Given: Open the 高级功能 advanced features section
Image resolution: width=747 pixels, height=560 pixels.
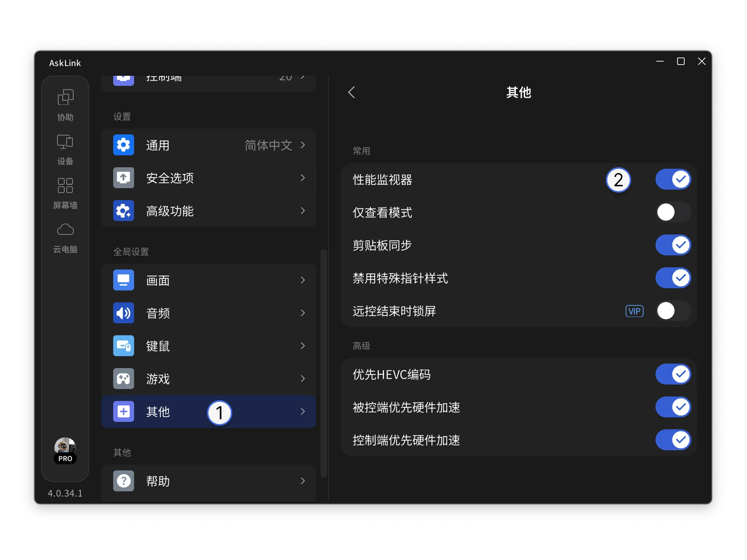Looking at the screenshot, I should click(208, 211).
